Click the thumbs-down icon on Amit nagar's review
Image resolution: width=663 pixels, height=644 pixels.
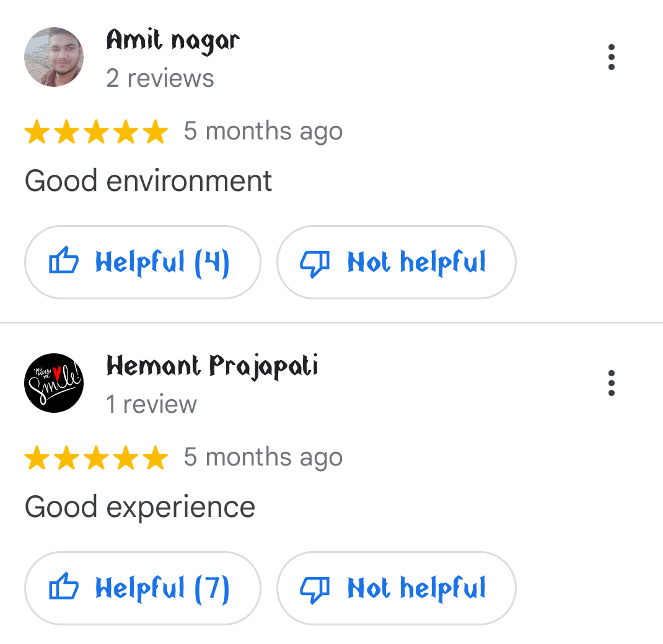315,263
